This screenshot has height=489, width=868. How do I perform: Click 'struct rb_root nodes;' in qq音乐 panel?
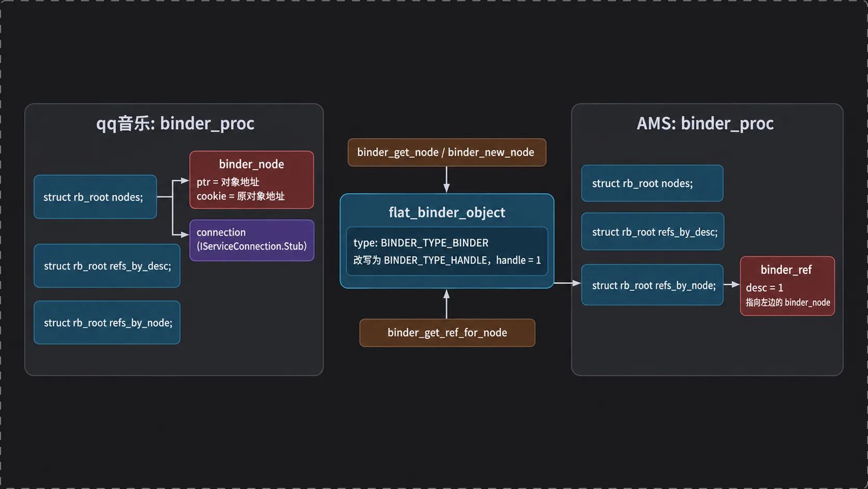[x=95, y=197]
